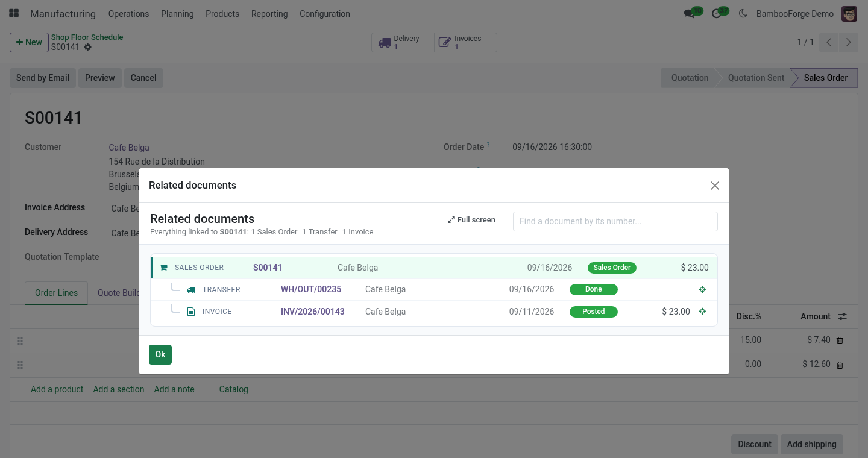Close the Related documents dialog
The image size is (868, 458).
point(715,186)
